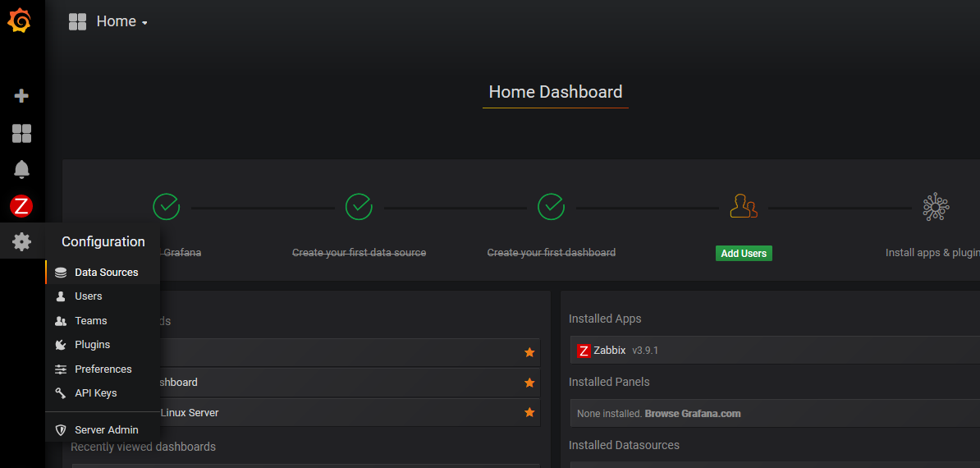The height and width of the screenshot is (468, 980).
Task: Click the red Zabbix Z icon in Installed Apps
Action: pyautogui.click(x=584, y=351)
